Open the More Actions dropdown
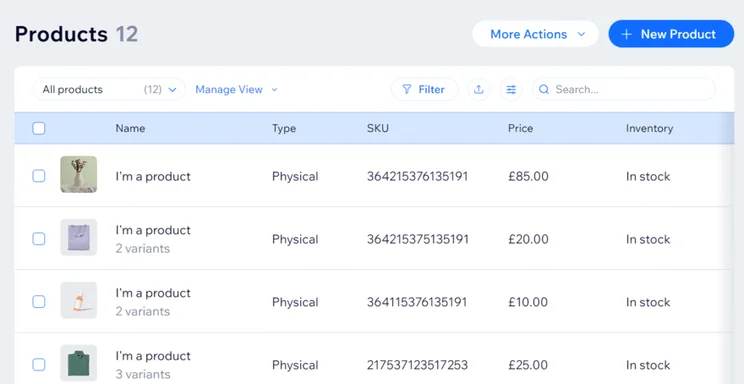744x384 pixels. click(x=535, y=34)
